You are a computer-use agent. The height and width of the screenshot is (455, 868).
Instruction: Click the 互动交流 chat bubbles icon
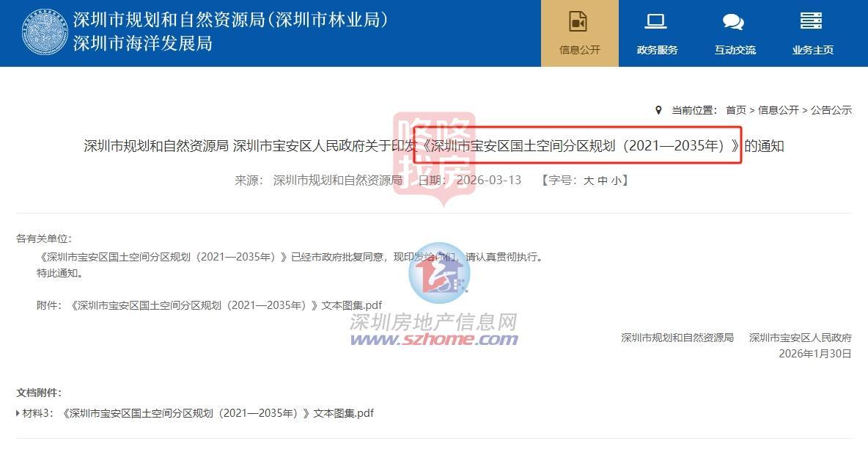734,22
